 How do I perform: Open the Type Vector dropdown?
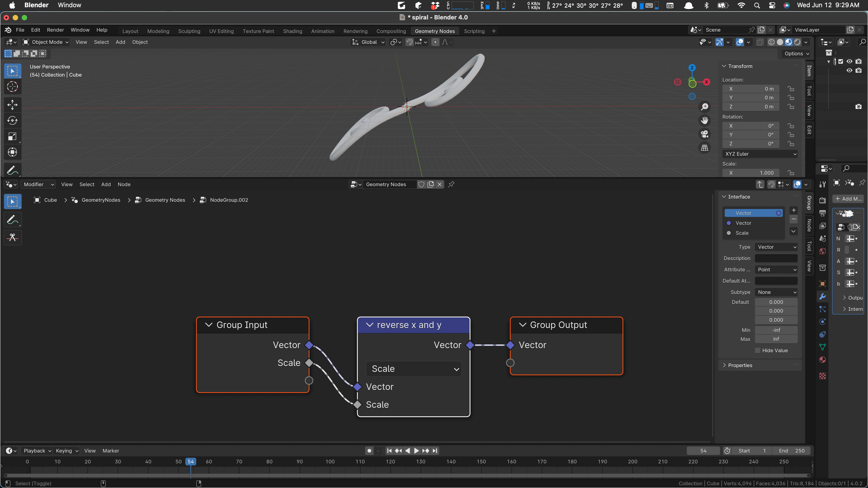click(x=776, y=247)
